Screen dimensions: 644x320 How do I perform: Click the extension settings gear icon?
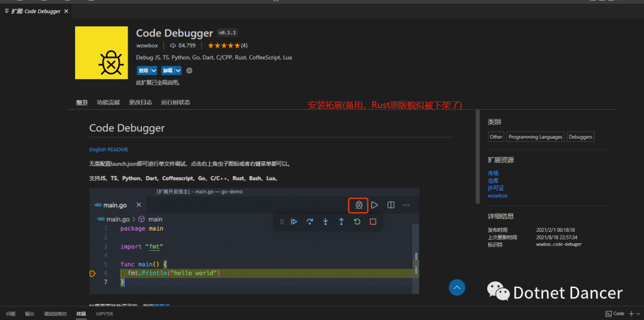pyautogui.click(x=190, y=70)
